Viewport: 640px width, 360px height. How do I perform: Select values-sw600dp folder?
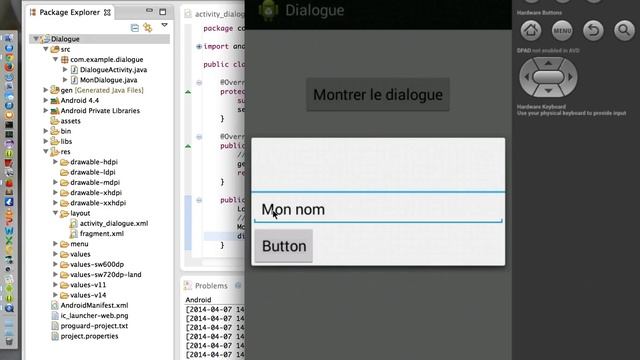pos(92,264)
